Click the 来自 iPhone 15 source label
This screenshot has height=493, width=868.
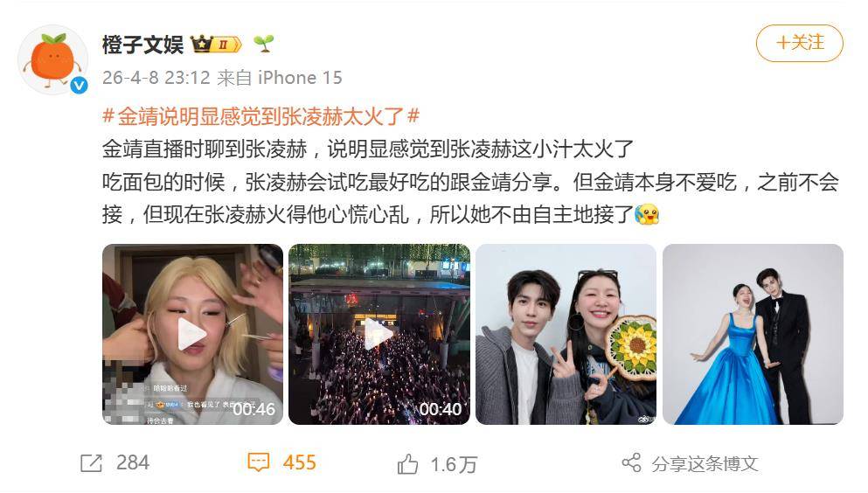point(280,78)
